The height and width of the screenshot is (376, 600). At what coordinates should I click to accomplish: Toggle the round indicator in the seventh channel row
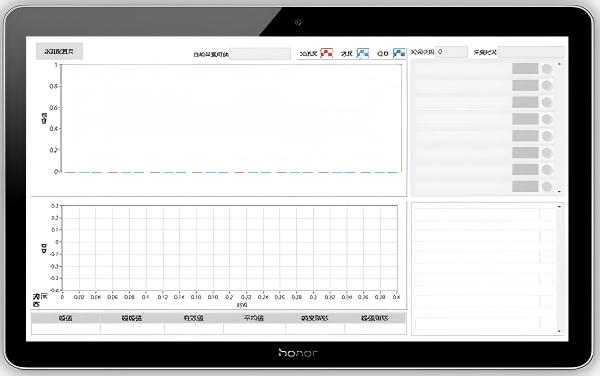coord(547,170)
